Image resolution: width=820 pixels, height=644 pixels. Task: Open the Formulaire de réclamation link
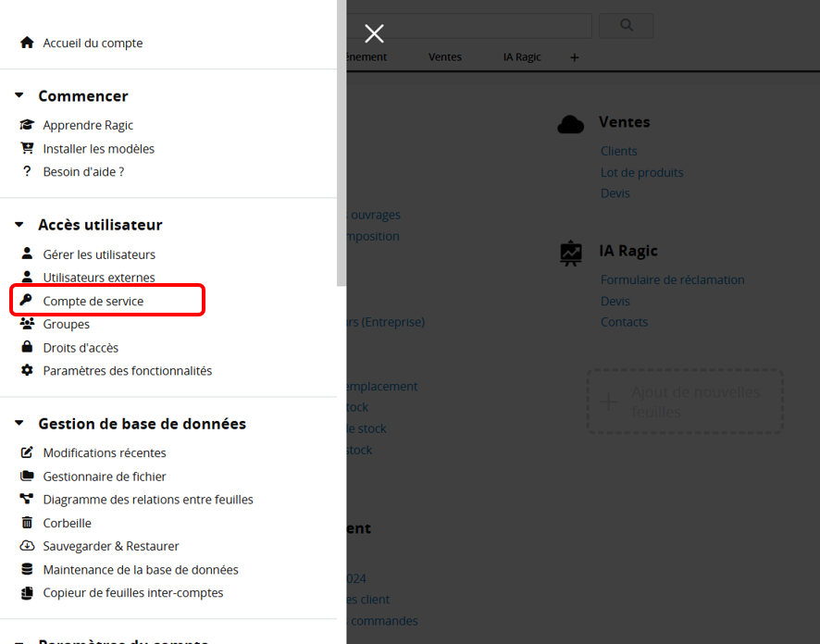pos(672,279)
